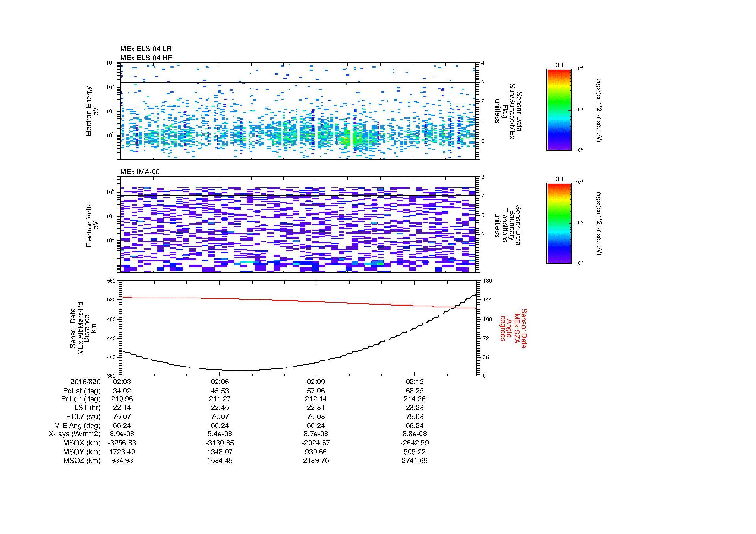Click the 'MSOY (km)' row label
Viewport: 756px width, 534px height.
pyautogui.click(x=82, y=452)
